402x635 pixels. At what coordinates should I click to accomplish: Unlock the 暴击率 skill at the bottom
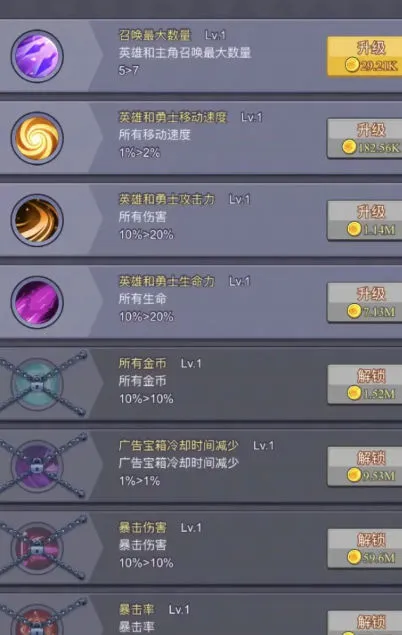point(364,623)
